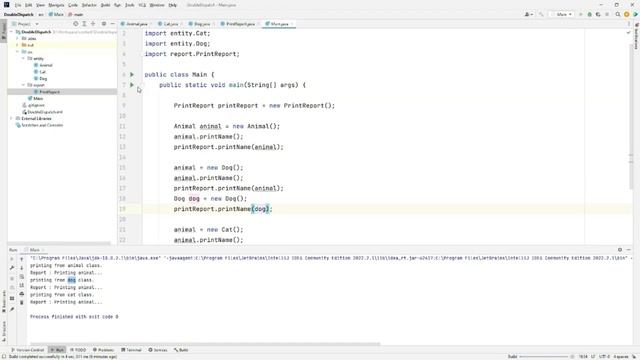
Task: Select Animal class in project tree
Action: pos(46,65)
